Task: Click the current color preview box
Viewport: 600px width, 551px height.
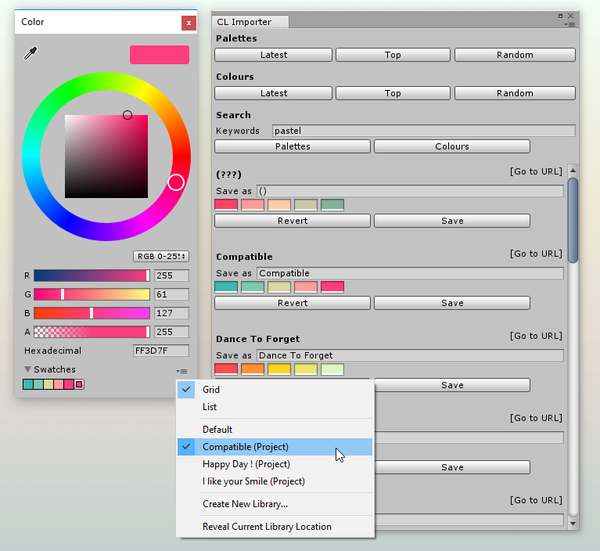Action: pos(159,55)
